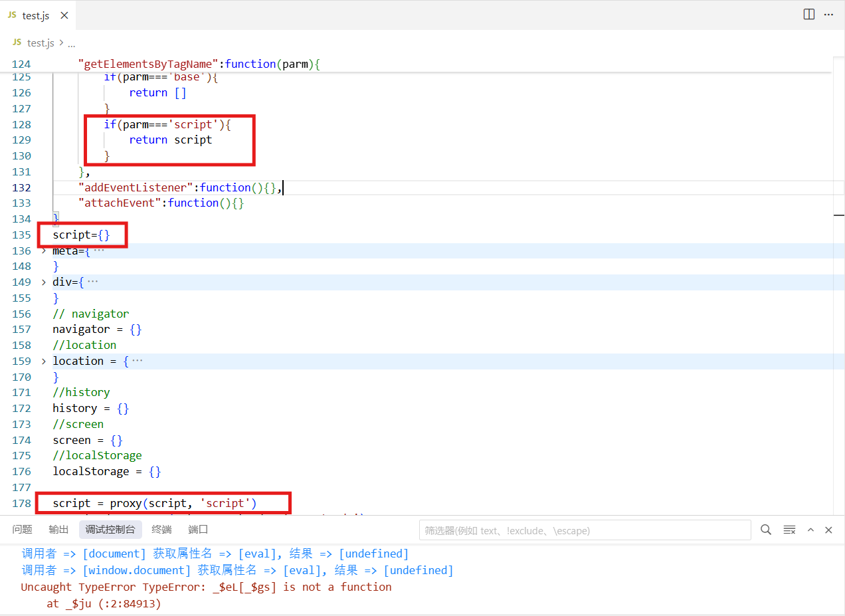This screenshot has height=616, width=845.
Task: Open the 端口 panel tab
Action: [x=198, y=530]
